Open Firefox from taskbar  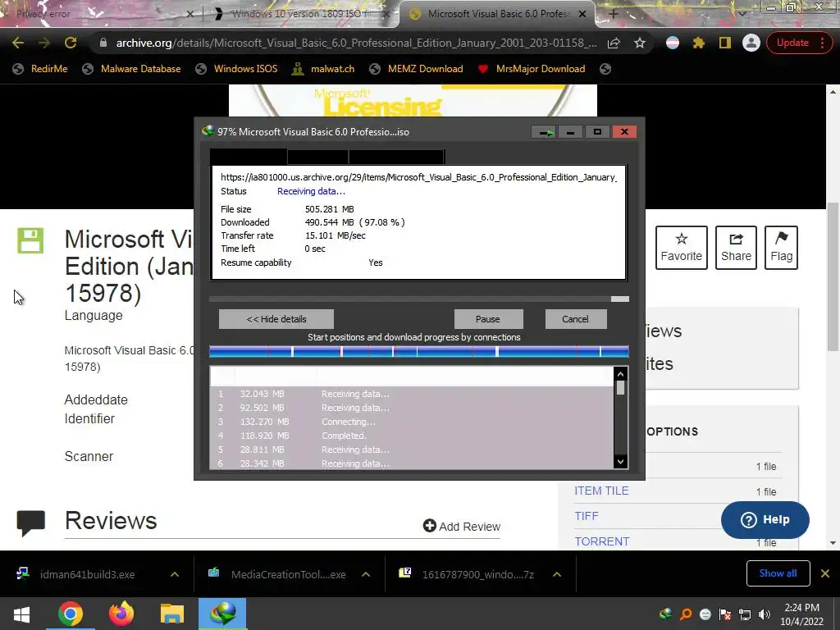121,614
